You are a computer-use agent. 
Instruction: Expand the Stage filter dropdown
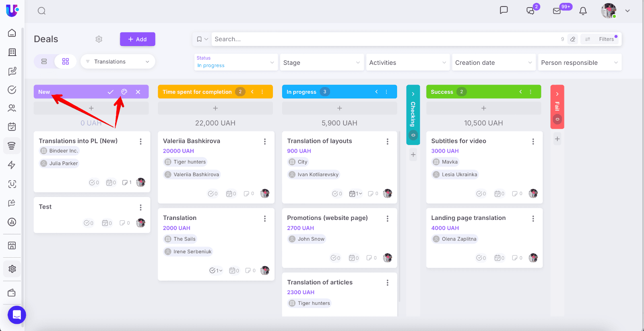(x=321, y=62)
